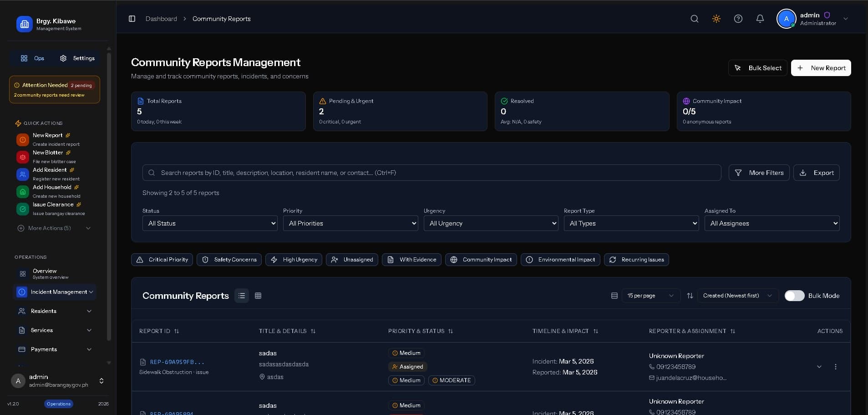
Task: Open the All Status dropdown
Action: (x=210, y=223)
